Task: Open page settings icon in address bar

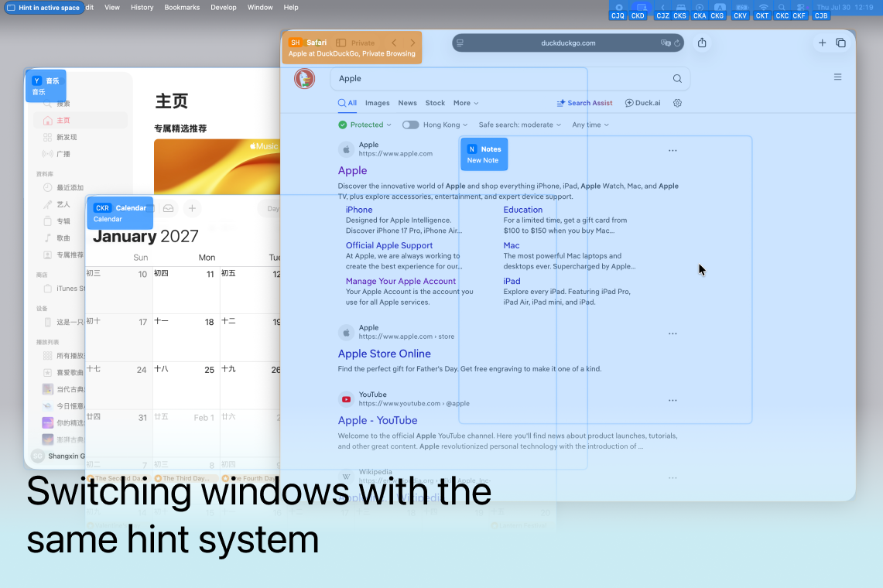Action: coord(460,43)
